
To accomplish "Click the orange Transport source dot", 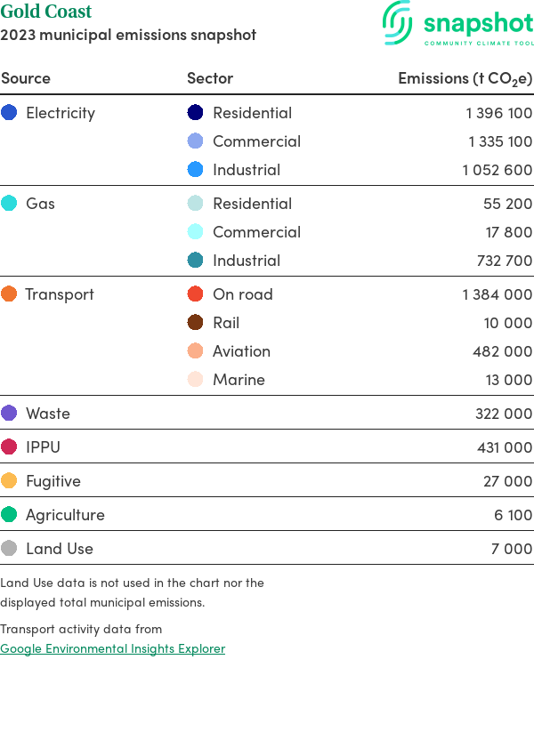I will (9, 294).
